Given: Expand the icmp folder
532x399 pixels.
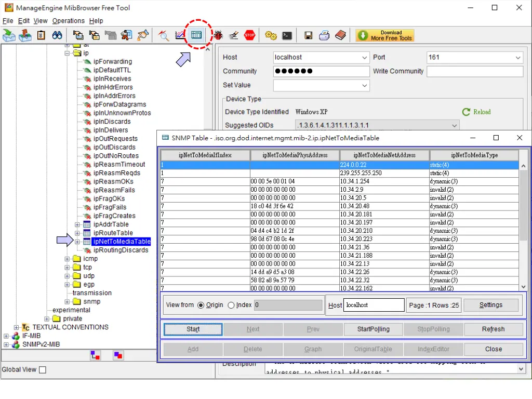Looking at the screenshot, I should (x=67, y=259).
